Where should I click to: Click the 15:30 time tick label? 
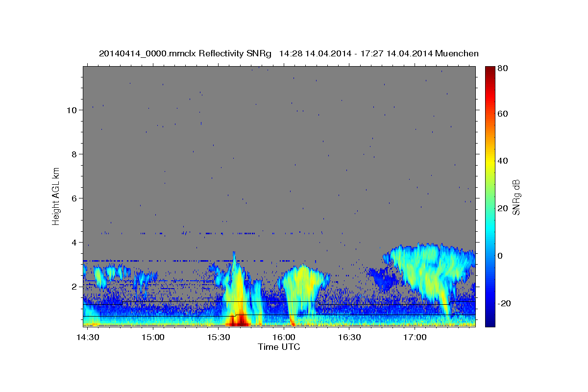click(219, 338)
